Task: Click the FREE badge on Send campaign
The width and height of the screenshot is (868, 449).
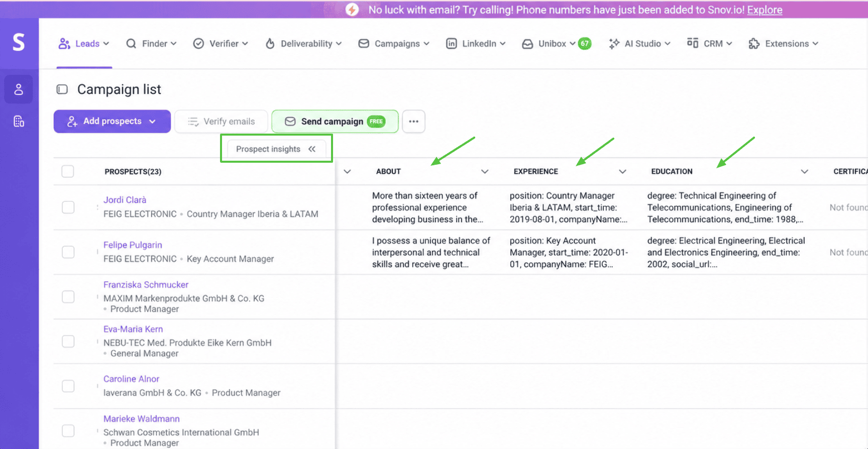Action: [376, 122]
